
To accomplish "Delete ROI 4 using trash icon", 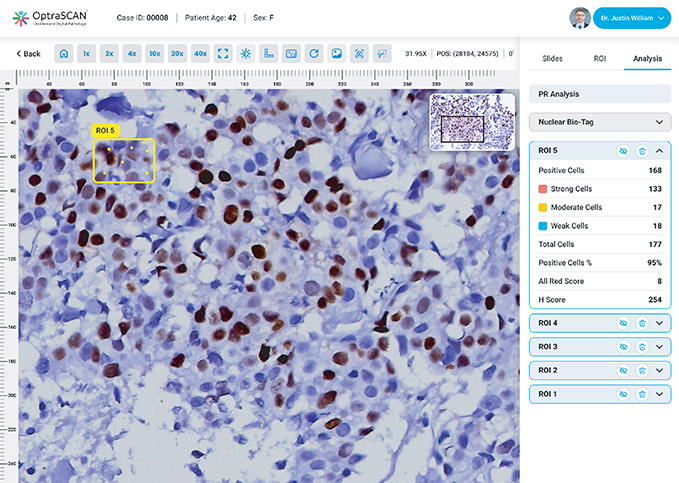I will pyautogui.click(x=642, y=323).
